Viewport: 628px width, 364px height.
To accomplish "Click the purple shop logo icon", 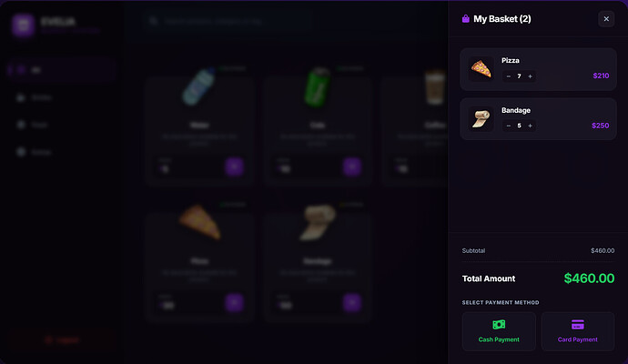I will tap(23, 25).
